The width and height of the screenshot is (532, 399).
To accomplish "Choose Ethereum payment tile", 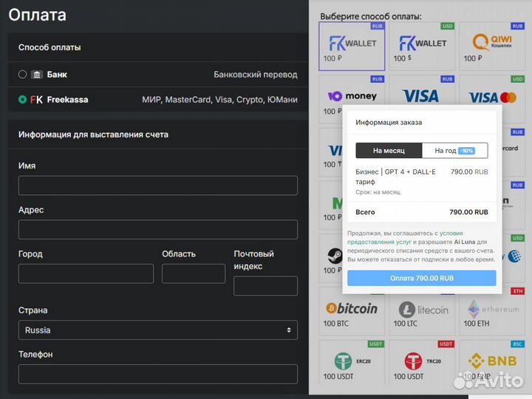I will (x=491, y=313).
